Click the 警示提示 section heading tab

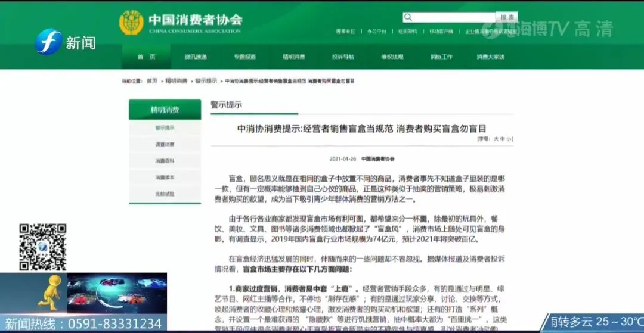coord(227,105)
